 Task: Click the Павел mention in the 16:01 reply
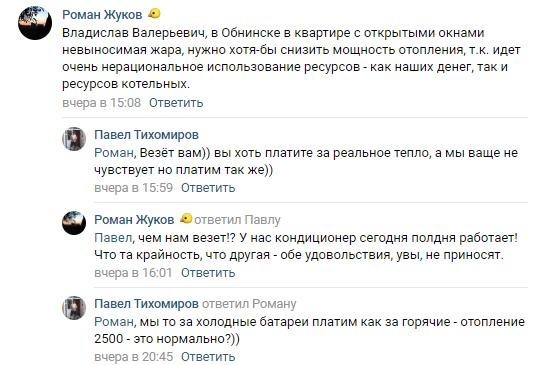[113, 238]
